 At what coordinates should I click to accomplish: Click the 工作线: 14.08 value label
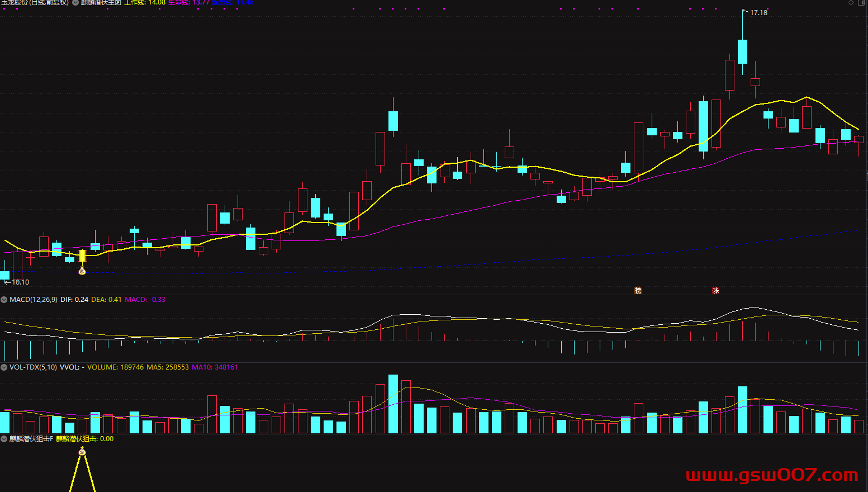[145, 2]
